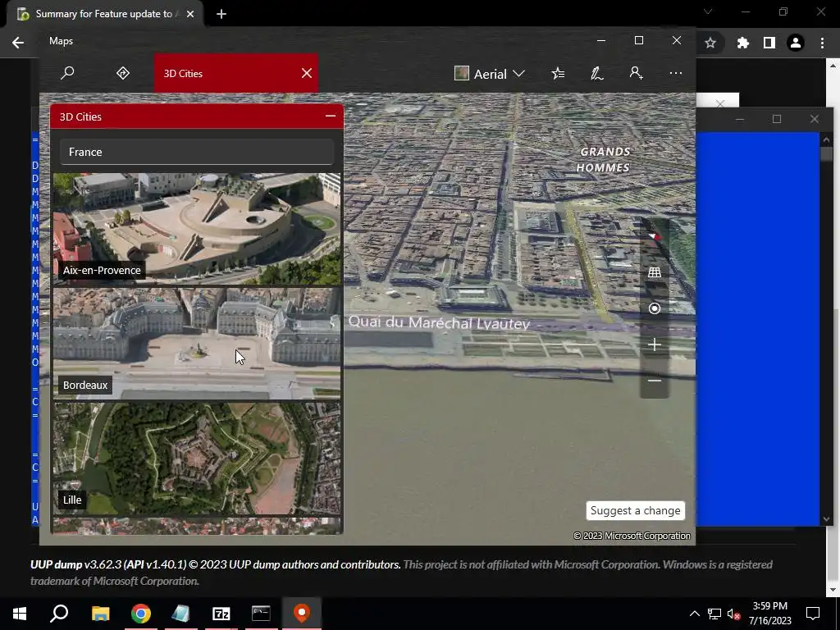Image resolution: width=840 pixels, height=630 pixels.
Task: Open network status tray icon
Action: point(714,614)
